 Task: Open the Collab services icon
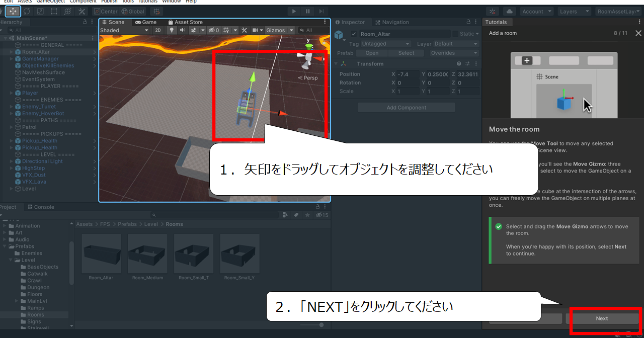493,11
